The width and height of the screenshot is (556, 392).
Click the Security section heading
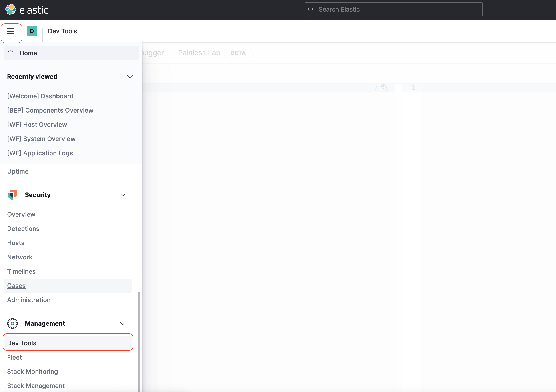click(38, 195)
